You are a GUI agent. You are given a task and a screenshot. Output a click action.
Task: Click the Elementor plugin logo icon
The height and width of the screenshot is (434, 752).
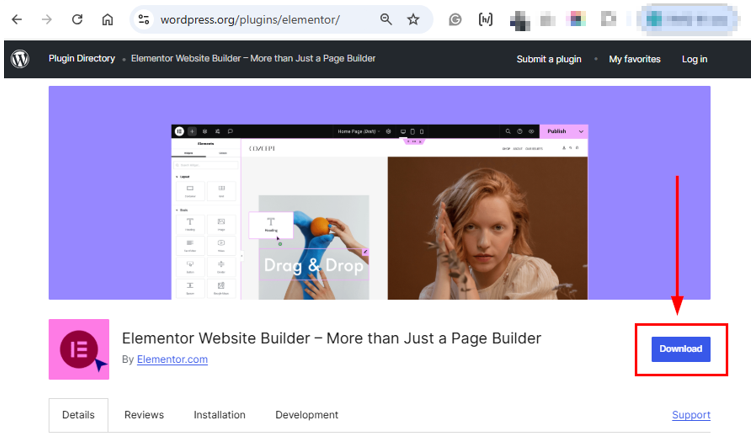[79, 349]
